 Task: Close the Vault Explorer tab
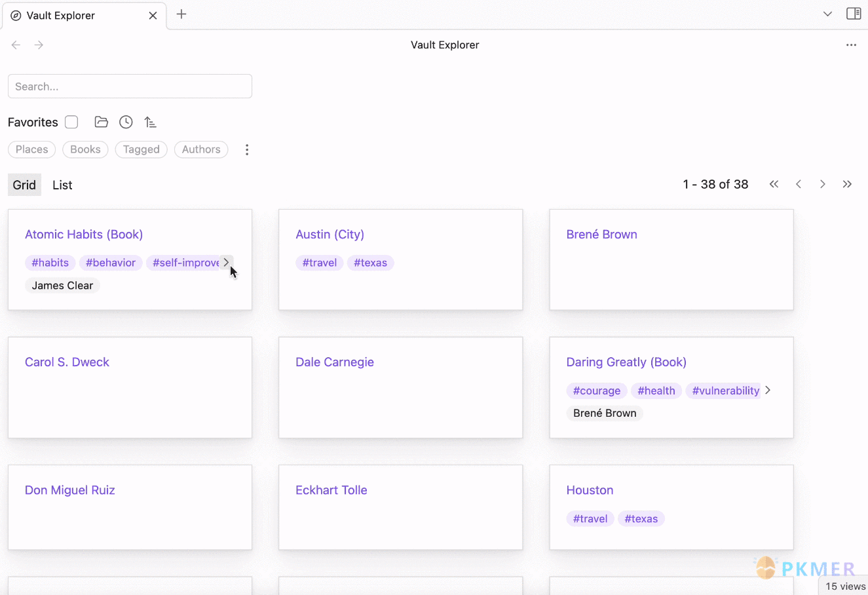(153, 16)
